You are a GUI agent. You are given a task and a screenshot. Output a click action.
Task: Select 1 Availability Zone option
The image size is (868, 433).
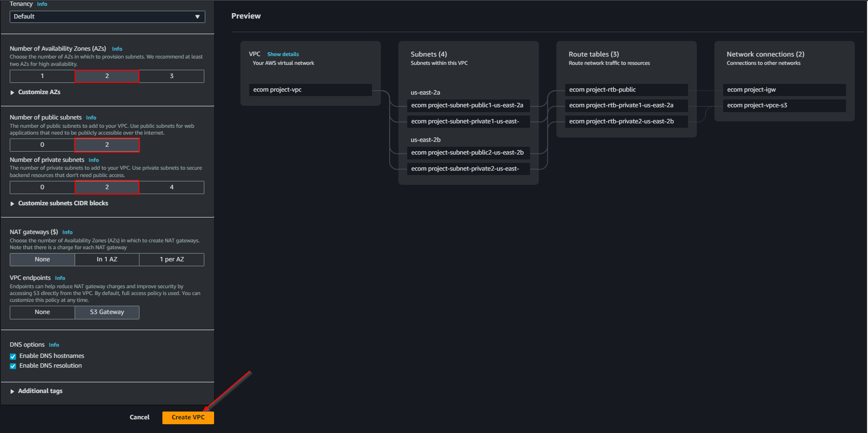(42, 76)
